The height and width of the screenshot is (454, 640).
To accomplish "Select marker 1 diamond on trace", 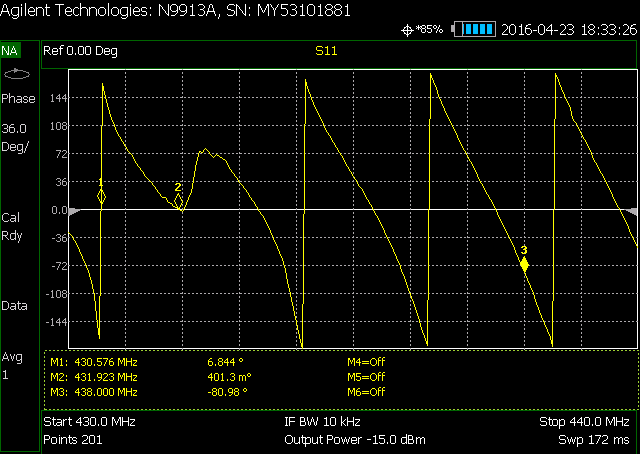I will pos(101,197).
